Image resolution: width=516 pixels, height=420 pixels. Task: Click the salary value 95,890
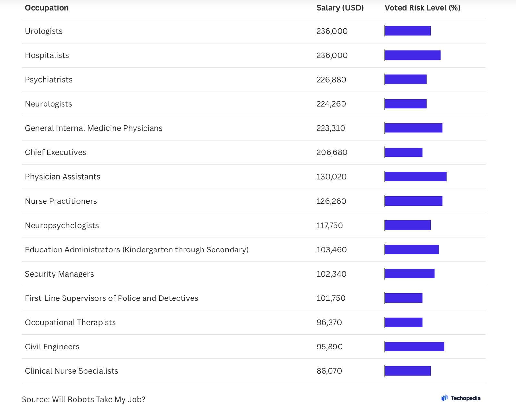[330, 347]
